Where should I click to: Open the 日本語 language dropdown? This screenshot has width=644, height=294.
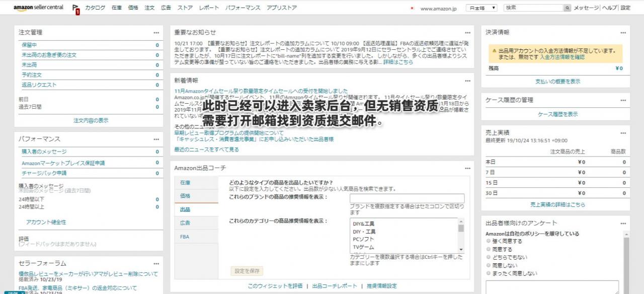click(481, 8)
